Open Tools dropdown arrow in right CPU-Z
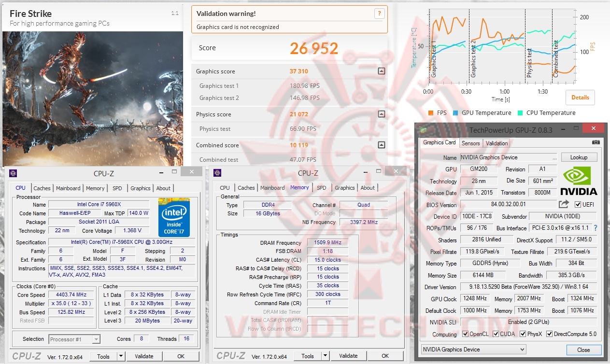The height and width of the screenshot is (364, 610). point(326,356)
